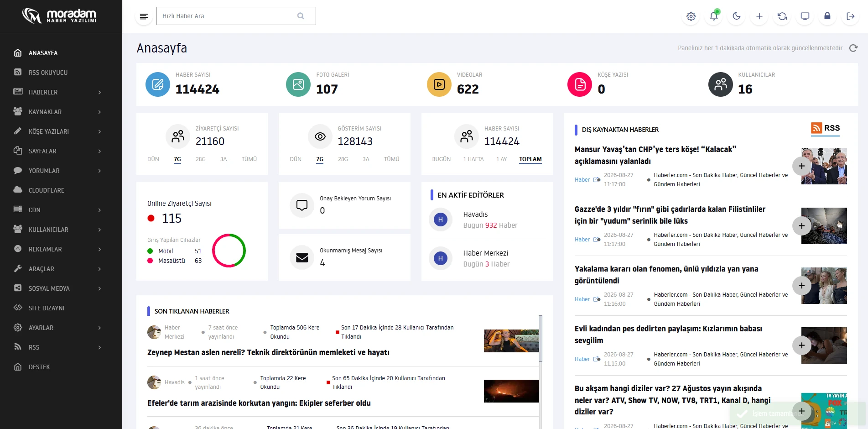The image size is (868, 429).
Task: Open Evli kadından pes dedirten headline
Action: [668, 335]
